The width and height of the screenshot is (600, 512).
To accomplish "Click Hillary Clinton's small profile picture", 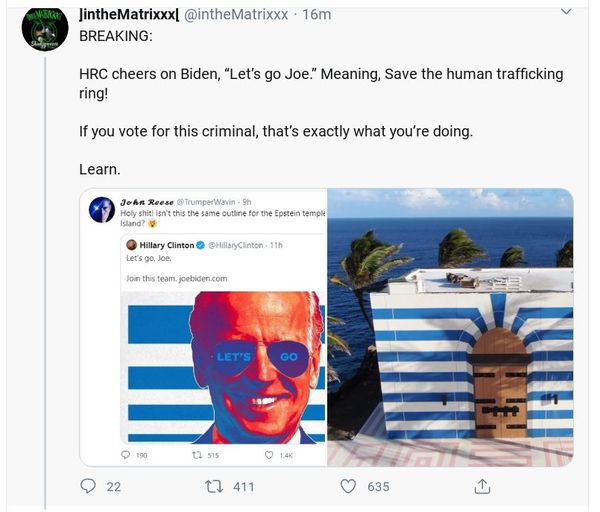I will point(131,246).
